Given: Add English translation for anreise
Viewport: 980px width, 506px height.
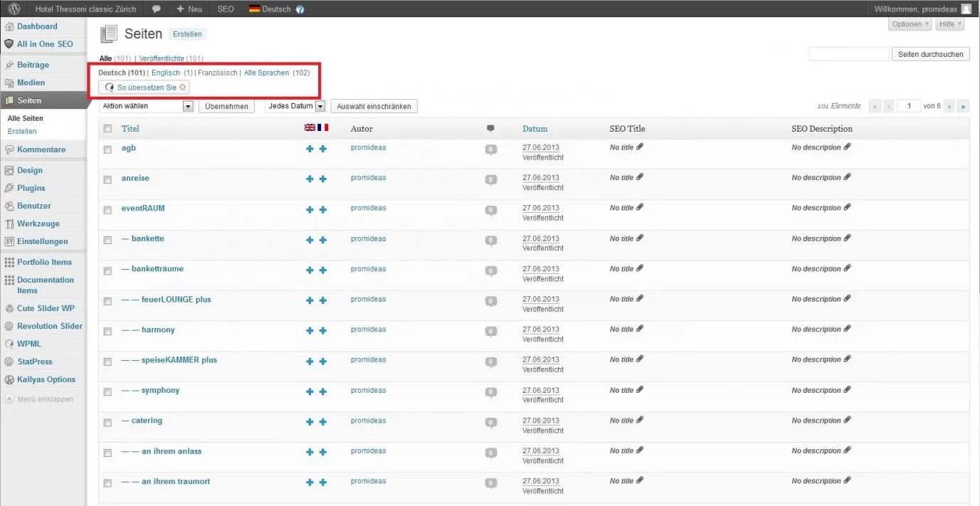Looking at the screenshot, I should click(x=310, y=179).
